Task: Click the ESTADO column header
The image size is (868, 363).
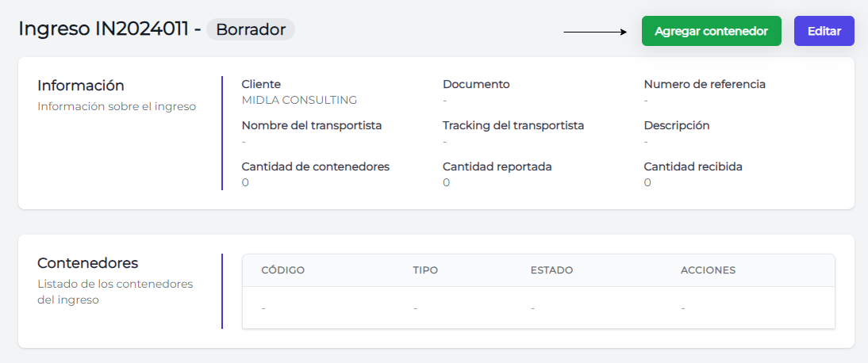Action: [551, 270]
